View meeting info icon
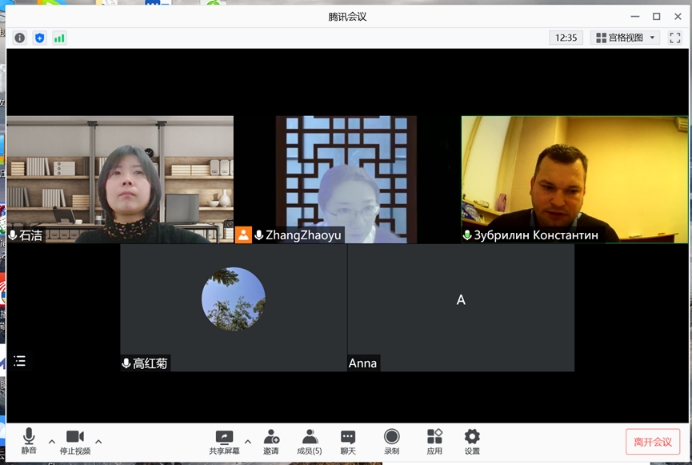 pos(20,38)
